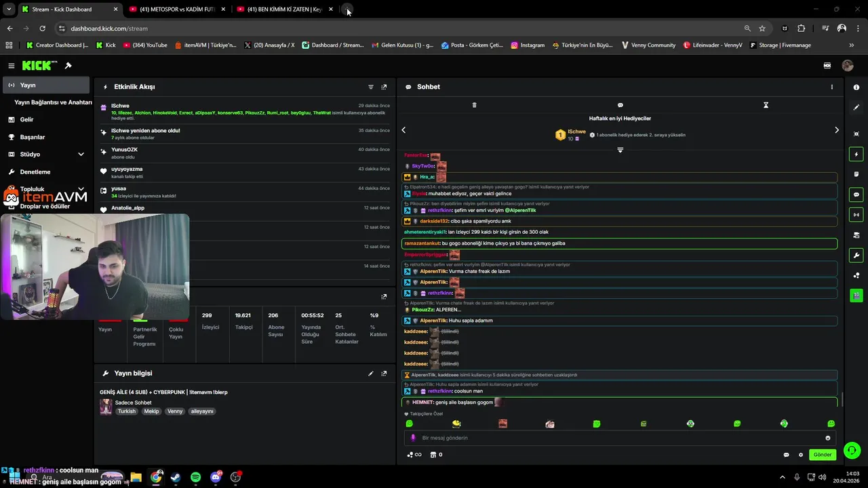
Task: Toggle the broadcast signal widget in right sidebar
Action: [856, 215]
